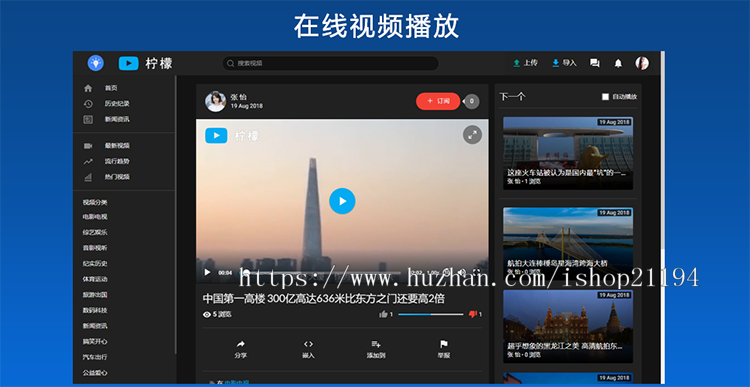Click the bar chart icon for 热门视频
The width and height of the screenshot is (750, 387).
(88, 177)
